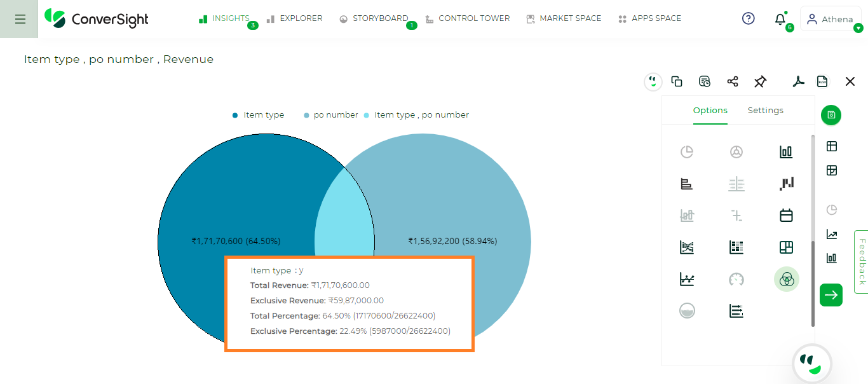Open the notifications bell
868x384 pixels.
click(x=780, y=20)
